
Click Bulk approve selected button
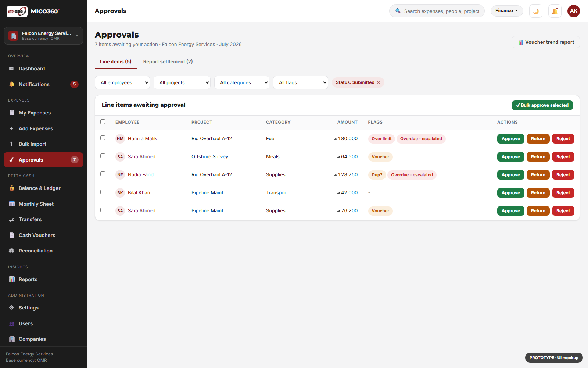tap(542, 105)
